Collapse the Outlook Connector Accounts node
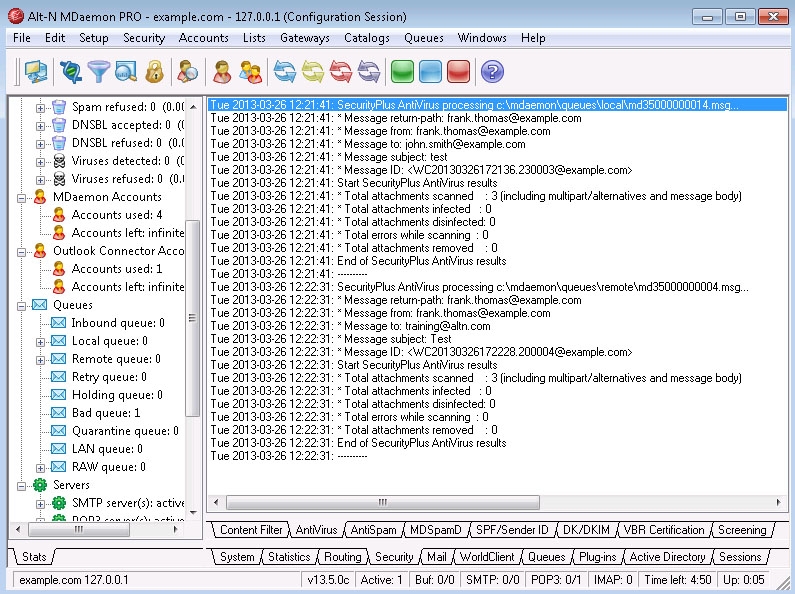This screenshot has width=795, height=594. click(x=21, y=252)
